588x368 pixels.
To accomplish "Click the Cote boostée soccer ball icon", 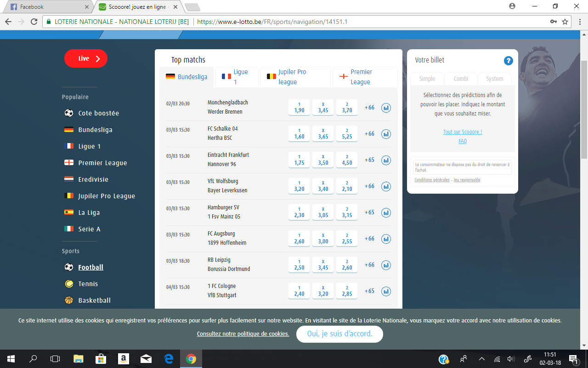I will click(x=69, y=113).
